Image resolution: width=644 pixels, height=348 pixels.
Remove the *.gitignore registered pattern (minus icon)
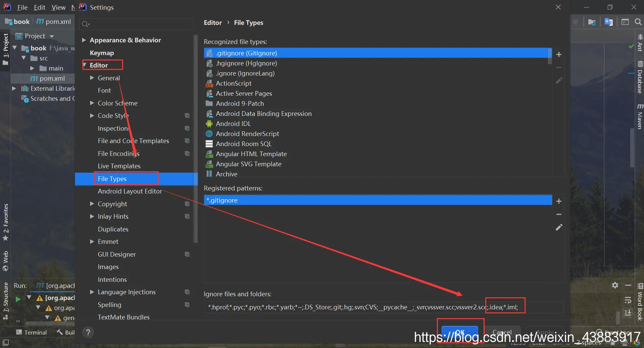coord(559,214)
